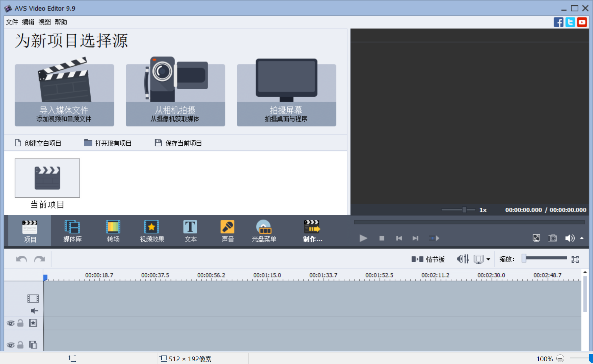Click the zoom-to-fit timeline icon
This screenshot has height=364, width=593.
(575, 259)
